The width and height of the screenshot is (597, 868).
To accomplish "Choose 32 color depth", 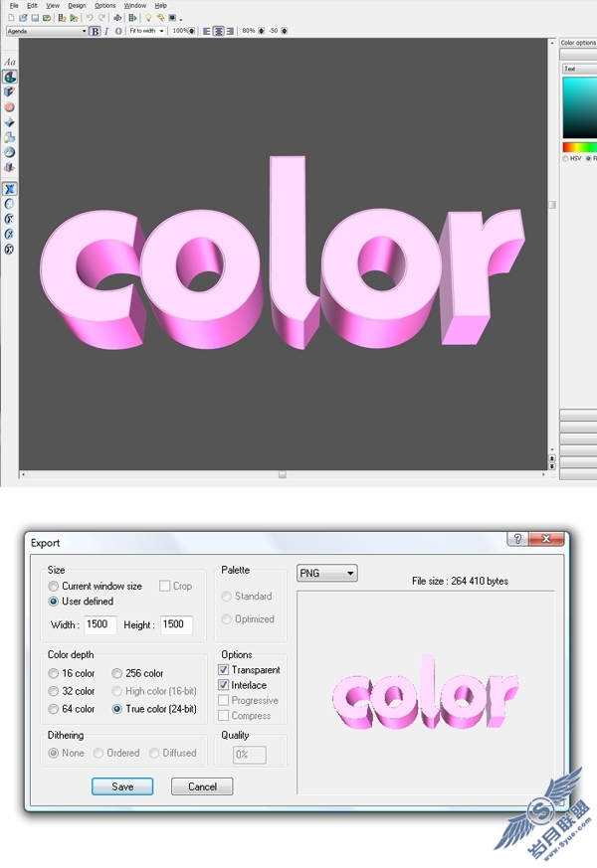I will coord(53,691).
